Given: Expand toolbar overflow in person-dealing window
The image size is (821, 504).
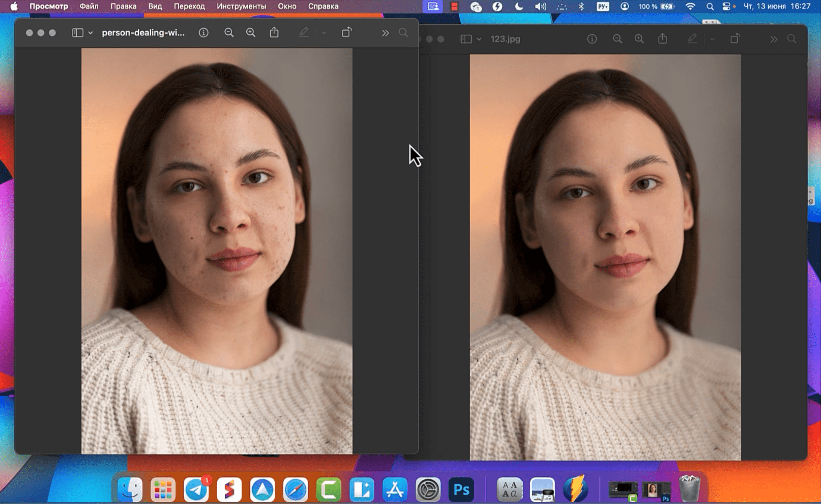Looking at the screenshot, I should point(385,33).
